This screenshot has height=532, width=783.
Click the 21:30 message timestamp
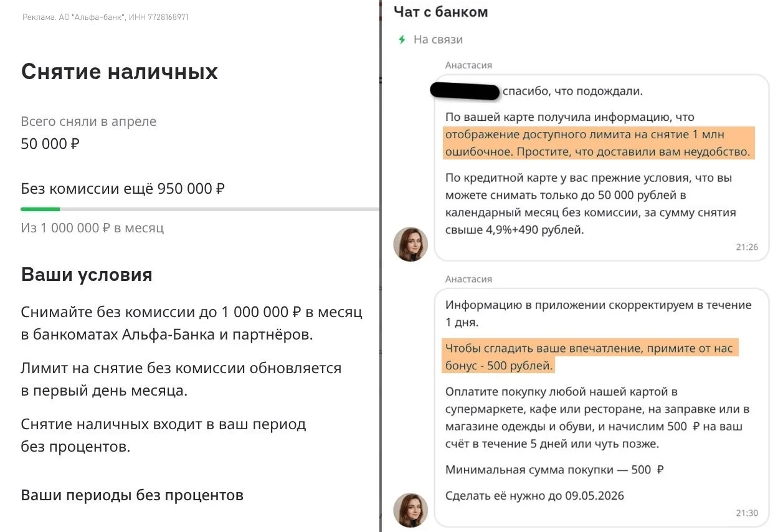746,513
